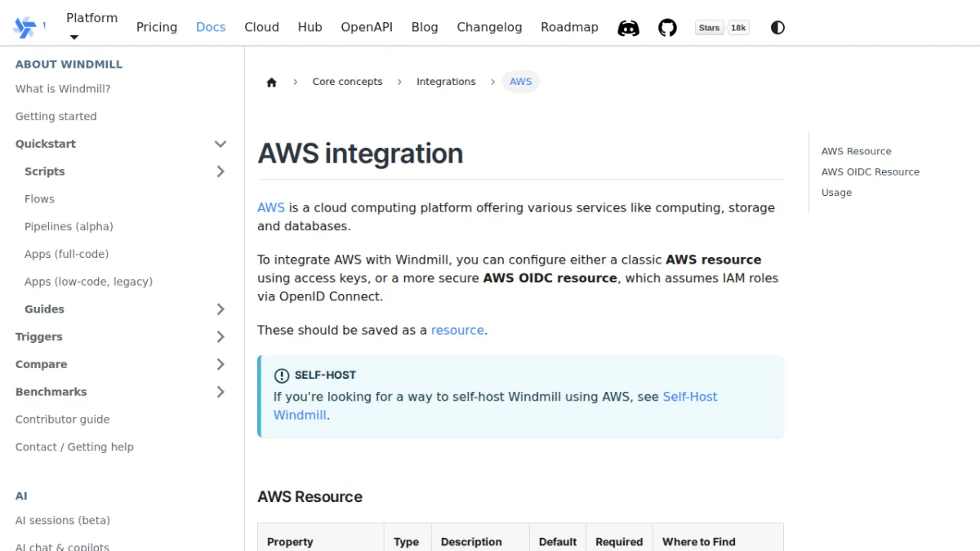Open the Pricing nav item

click(x=157, y=27)
